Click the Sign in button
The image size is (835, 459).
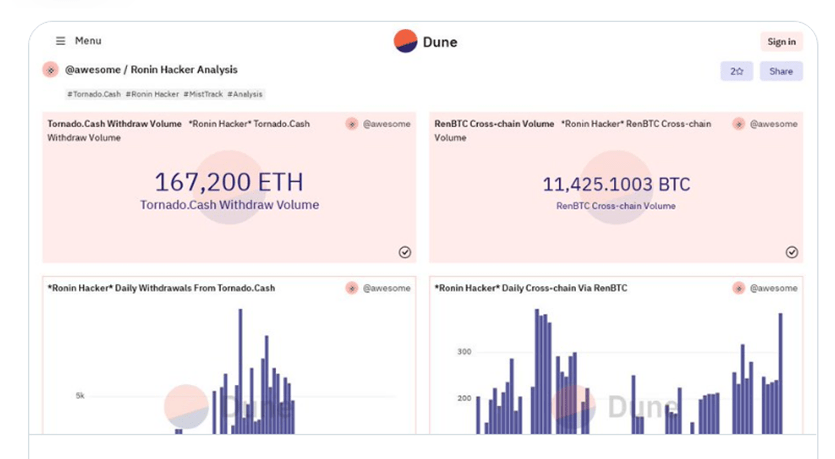[781, 41]
